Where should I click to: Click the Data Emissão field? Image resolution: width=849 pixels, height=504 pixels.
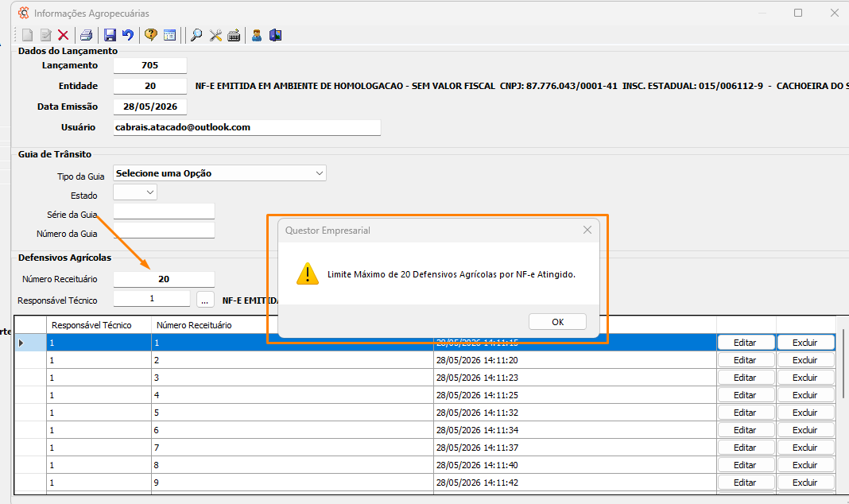(150, 107)
